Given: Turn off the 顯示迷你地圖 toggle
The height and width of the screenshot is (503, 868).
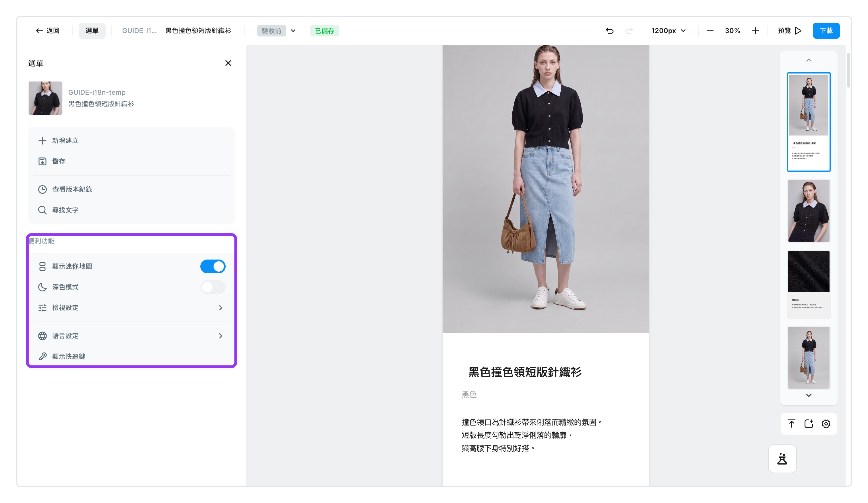Looking at the screenshot, I should pos(213,266).
